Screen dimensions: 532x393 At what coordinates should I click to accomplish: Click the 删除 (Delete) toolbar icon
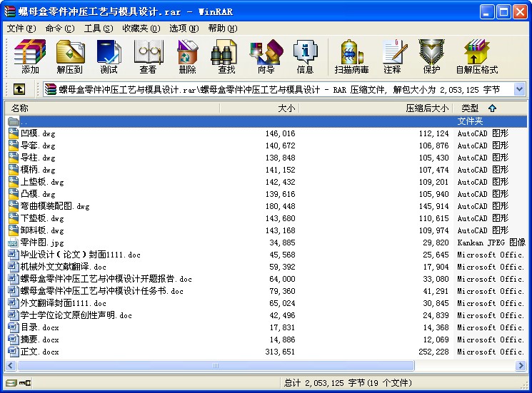coord(187,57)
